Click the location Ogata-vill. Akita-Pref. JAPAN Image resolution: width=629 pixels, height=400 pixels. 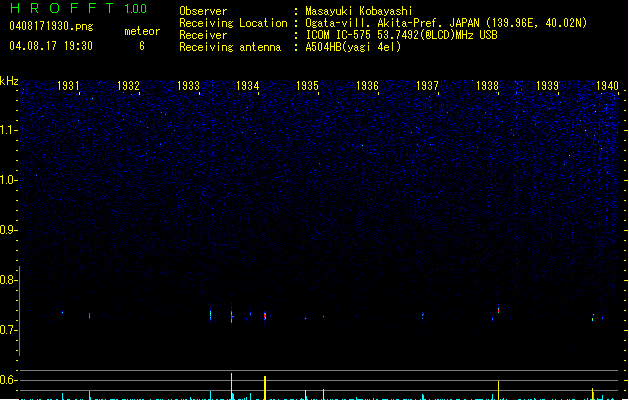tap(392, 23)
